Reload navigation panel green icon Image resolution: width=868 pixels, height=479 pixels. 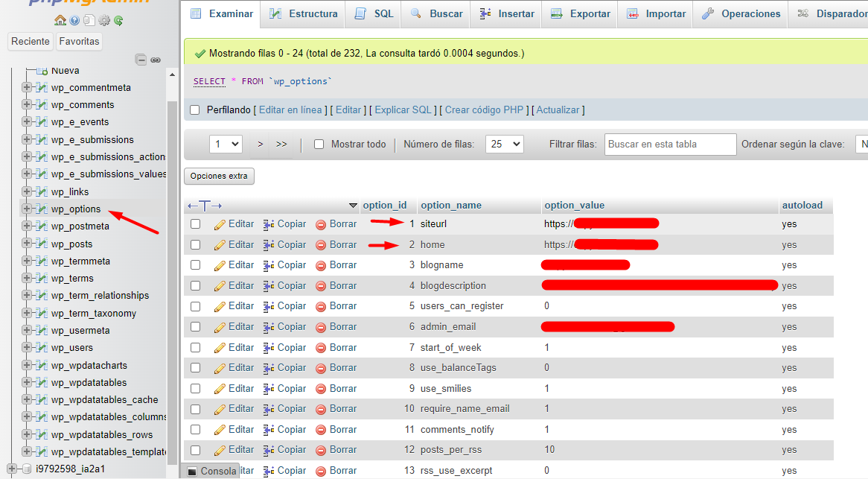118,21
